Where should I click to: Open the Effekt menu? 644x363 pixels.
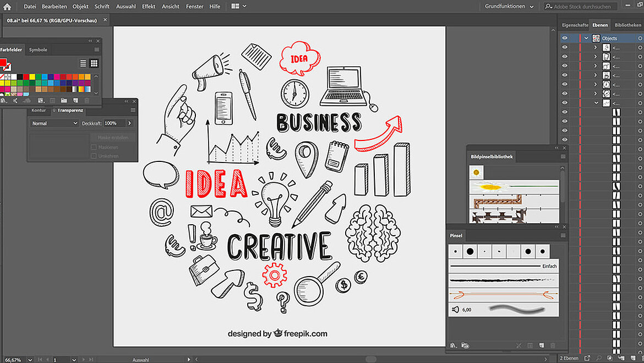click(x=149, y=7)
